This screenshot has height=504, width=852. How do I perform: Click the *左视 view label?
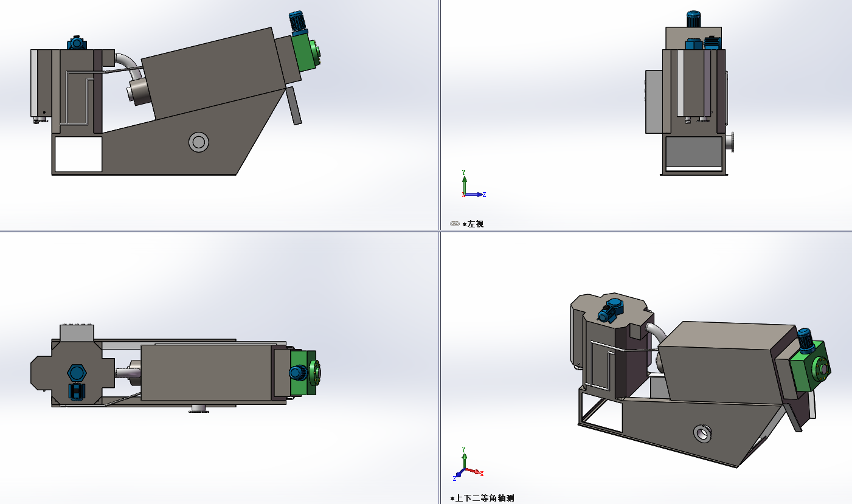tap(473, 224)
